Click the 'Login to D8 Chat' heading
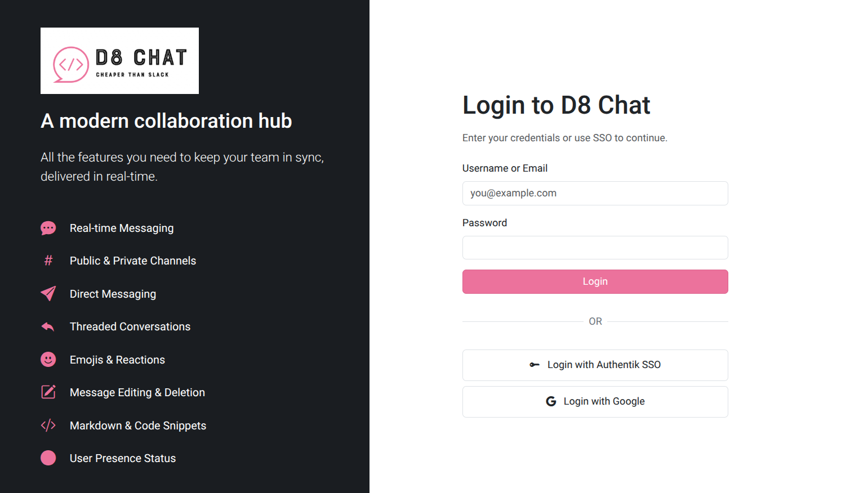This screenshot has width=868, height=493. 556,105
